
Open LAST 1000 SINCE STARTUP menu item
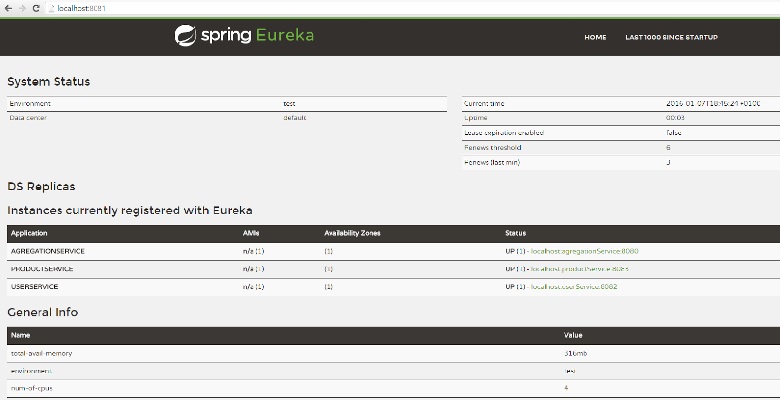(x=671, y=37)
